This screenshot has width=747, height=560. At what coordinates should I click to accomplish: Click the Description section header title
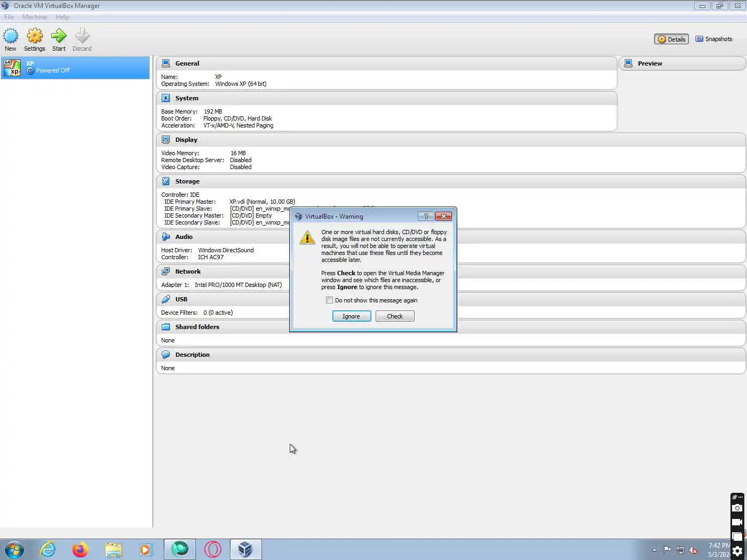tap(193, 355)
